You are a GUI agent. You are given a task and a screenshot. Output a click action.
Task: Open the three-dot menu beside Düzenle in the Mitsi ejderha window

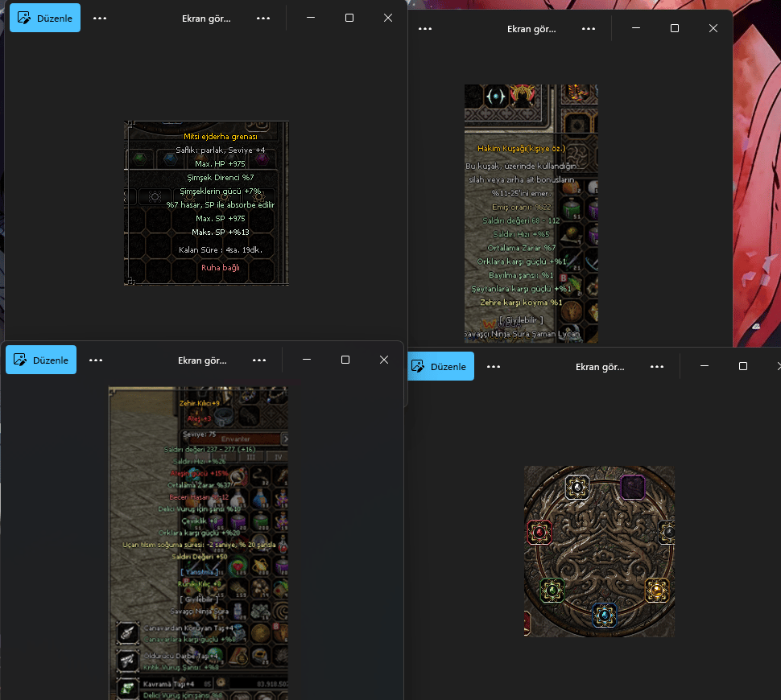(x=100, y=19)
